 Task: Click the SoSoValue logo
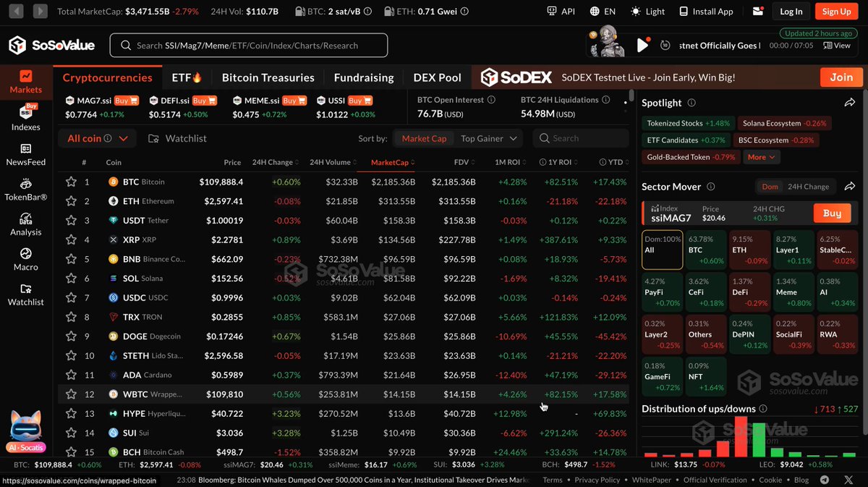click(x=52, y=45)
